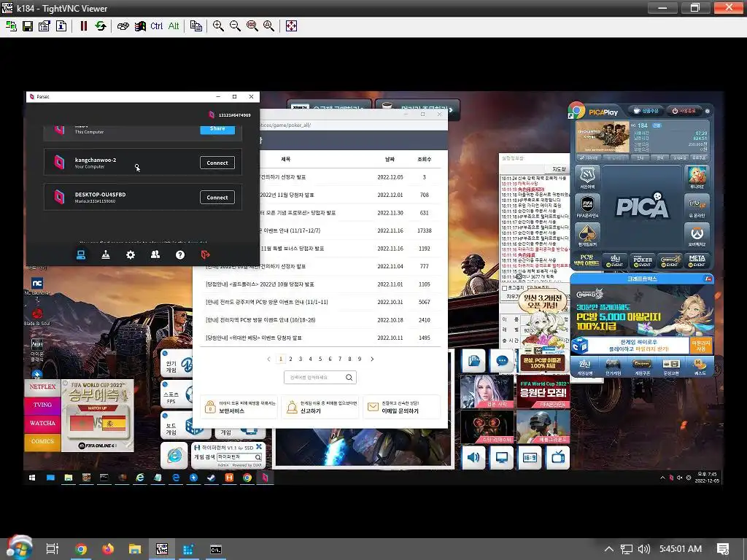Click PICAPlay power logout button
Image resolution: width=747 pixels, height=560 pixels.
click(x=684, y=111)
